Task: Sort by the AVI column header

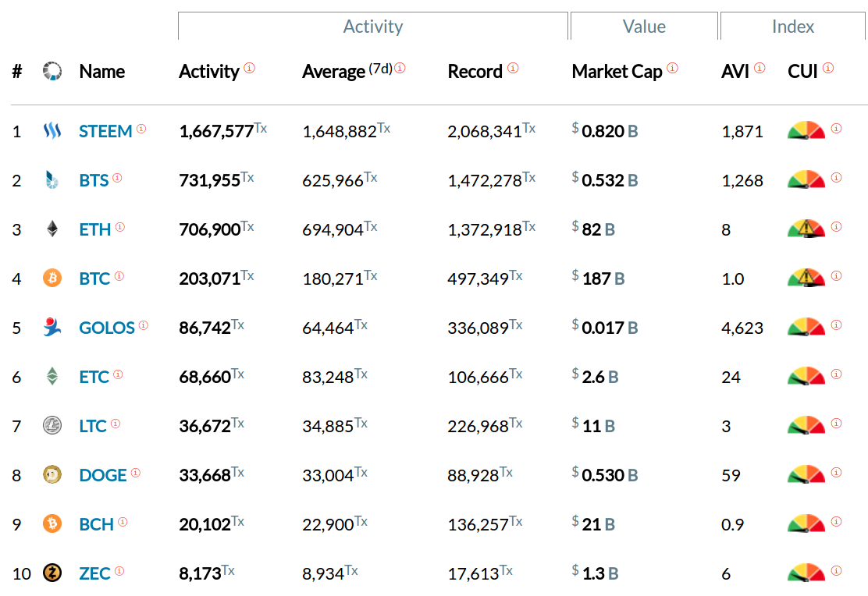Action: tap(735, 72)
